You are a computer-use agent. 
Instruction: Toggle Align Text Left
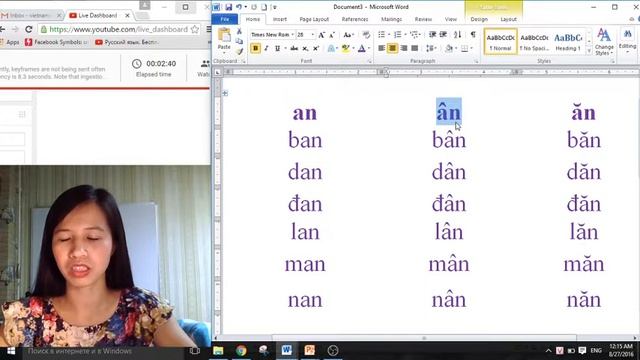[x=381, y=48]
